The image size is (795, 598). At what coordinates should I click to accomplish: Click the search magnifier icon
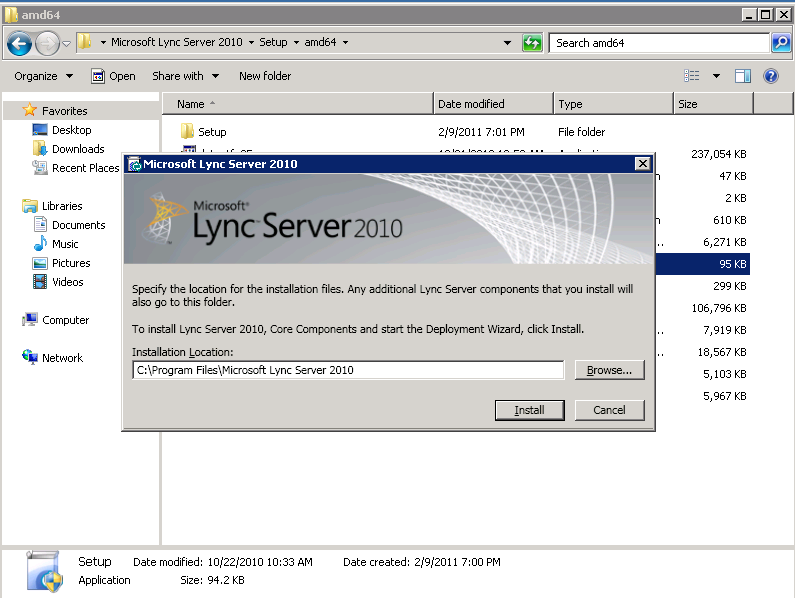pos(781,43)
